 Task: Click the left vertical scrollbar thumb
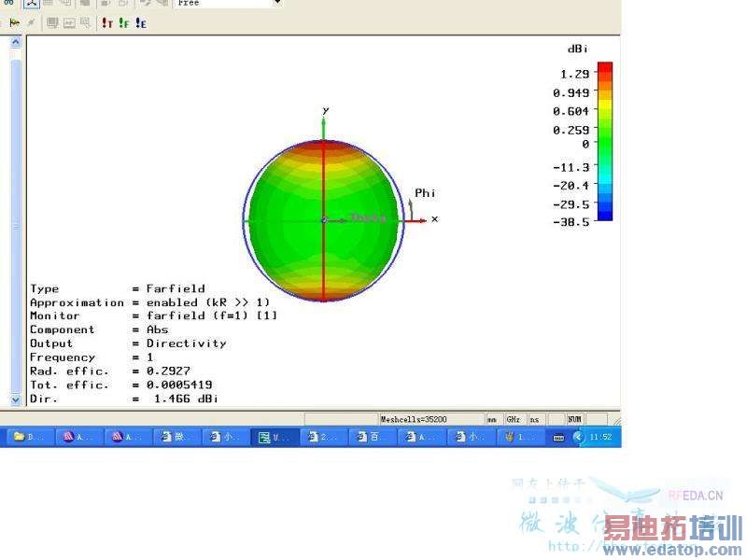point(16,227)
